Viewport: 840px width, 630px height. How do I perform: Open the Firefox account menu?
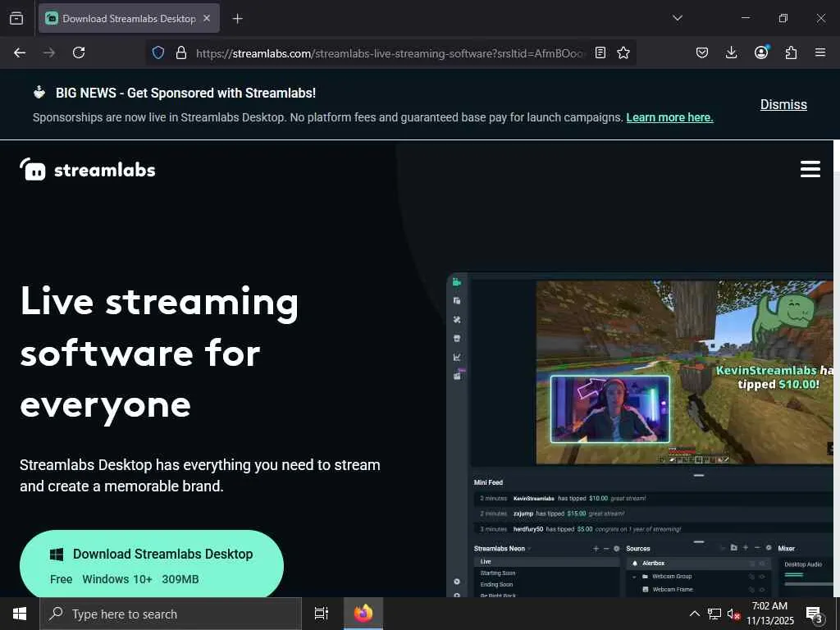pos(761,52)
